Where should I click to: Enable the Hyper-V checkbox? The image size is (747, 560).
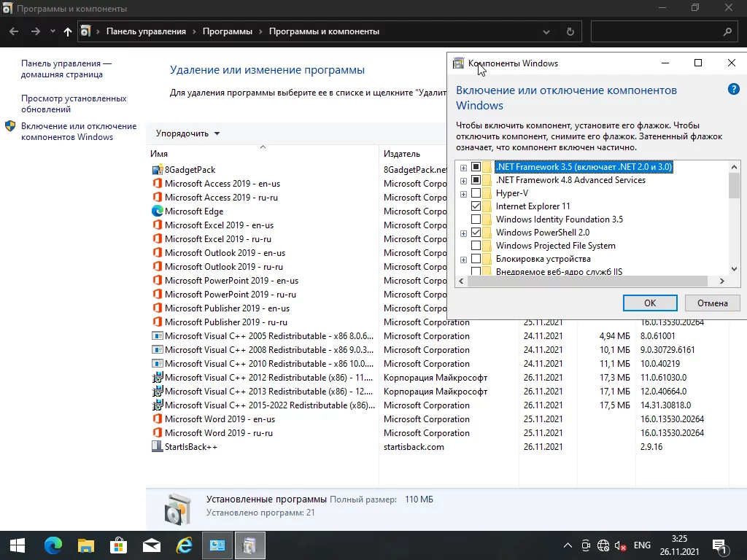click(x=476, y=192)
